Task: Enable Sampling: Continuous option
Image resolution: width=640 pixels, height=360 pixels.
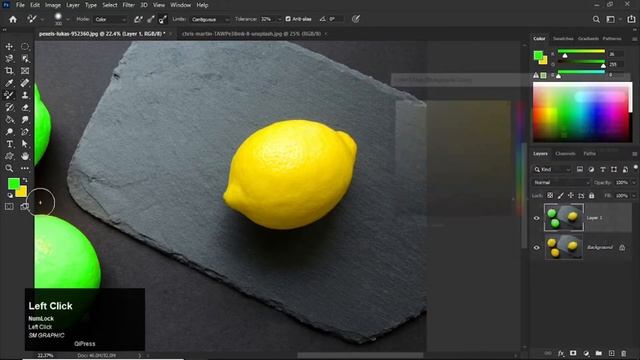Action: 138,19
